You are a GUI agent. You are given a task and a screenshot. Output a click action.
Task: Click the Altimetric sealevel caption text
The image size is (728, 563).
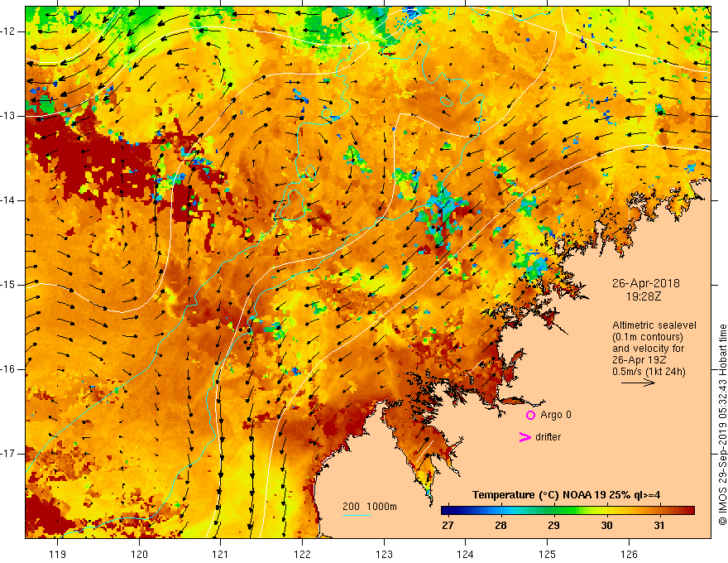coord(654,325)
